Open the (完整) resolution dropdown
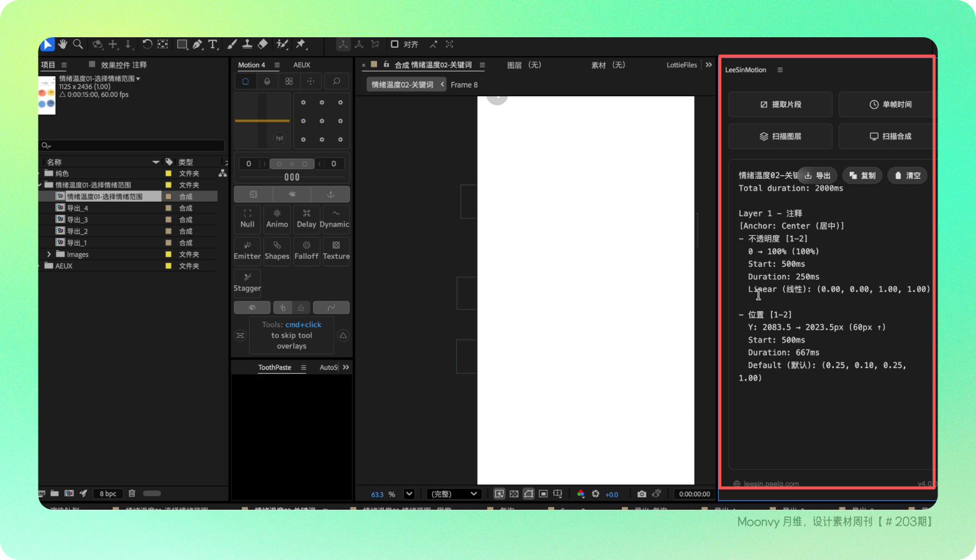The width and height of the screenshot is (976, 560). pyautogui.click(x=454, y=494)
